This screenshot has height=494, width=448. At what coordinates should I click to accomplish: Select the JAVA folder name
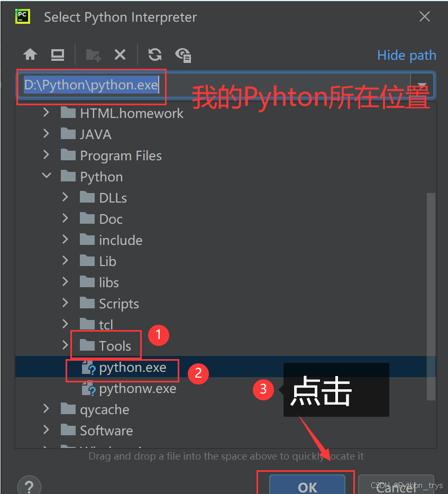[96, 134]
